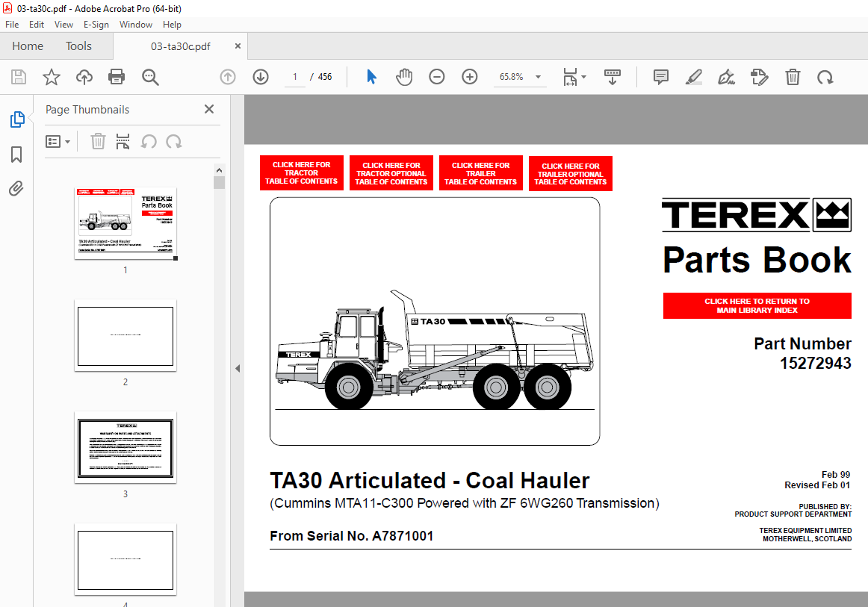Zoom in with plus button
This screenshot has height=607, width=868.
[x=469, y=77]
